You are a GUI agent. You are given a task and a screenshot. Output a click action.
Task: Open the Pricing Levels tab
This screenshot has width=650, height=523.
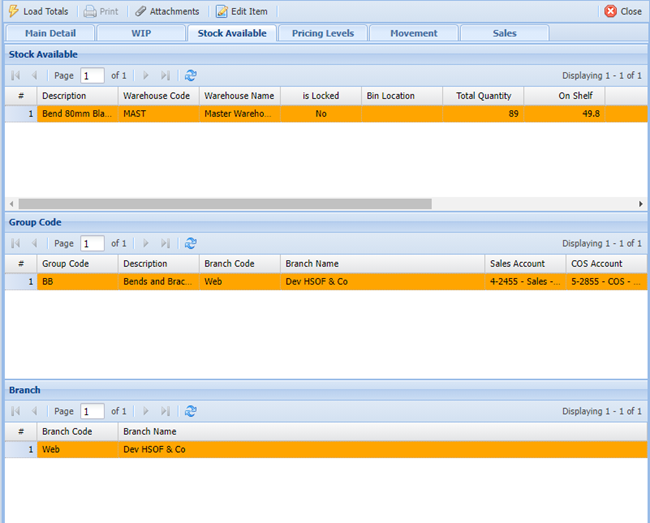pyautogui.click(x=322, y=33)
